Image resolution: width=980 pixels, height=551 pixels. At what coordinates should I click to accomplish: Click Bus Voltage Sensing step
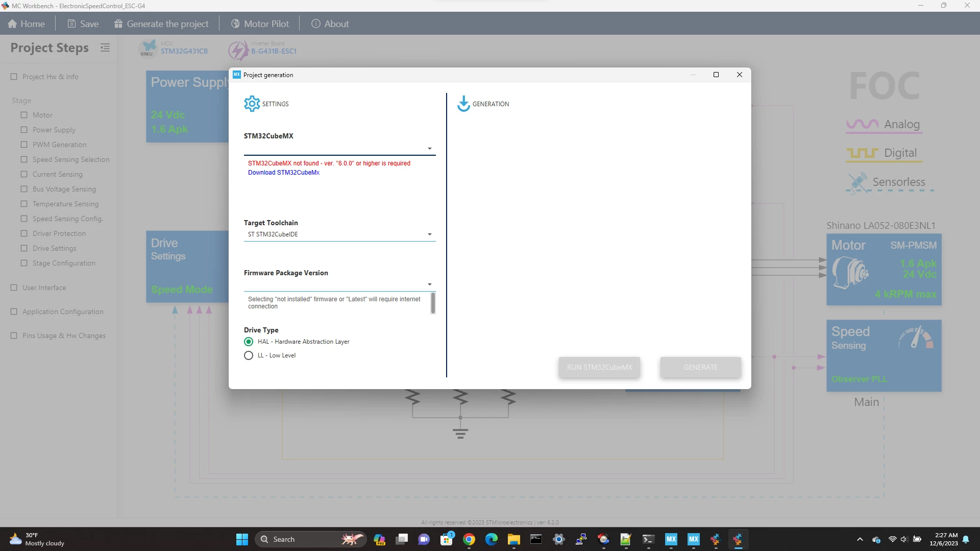click(x=64, y=189)
